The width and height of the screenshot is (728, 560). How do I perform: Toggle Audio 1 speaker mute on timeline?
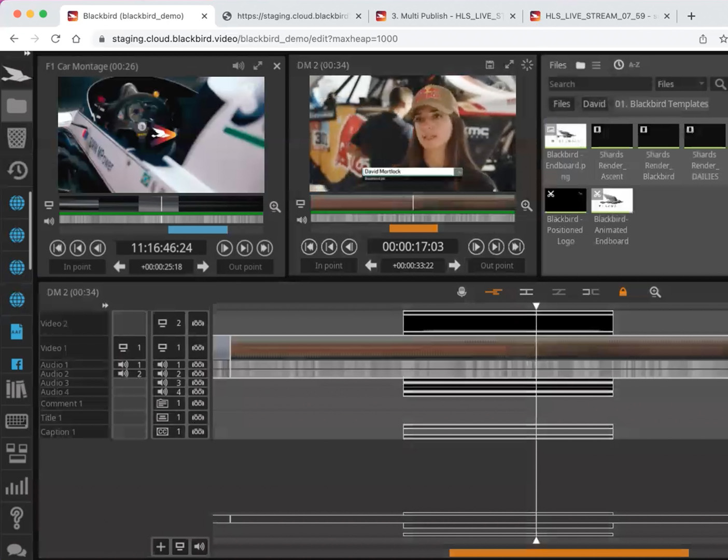tap(162, 365)
